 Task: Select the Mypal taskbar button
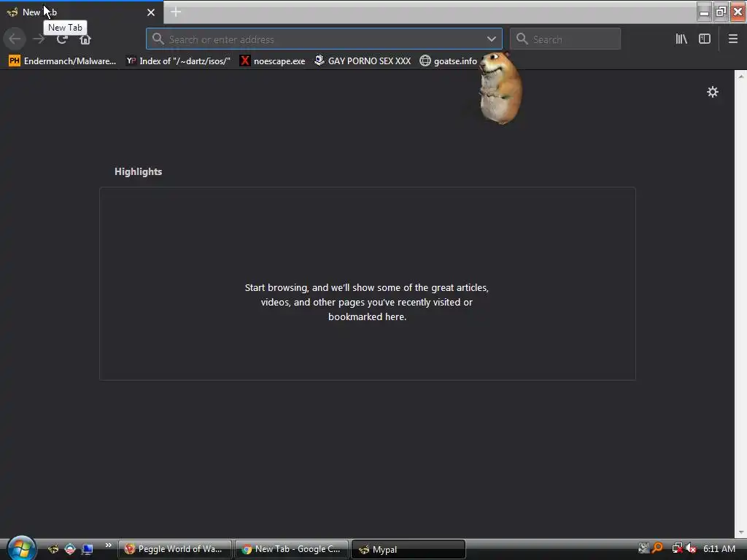click(409, 549)
